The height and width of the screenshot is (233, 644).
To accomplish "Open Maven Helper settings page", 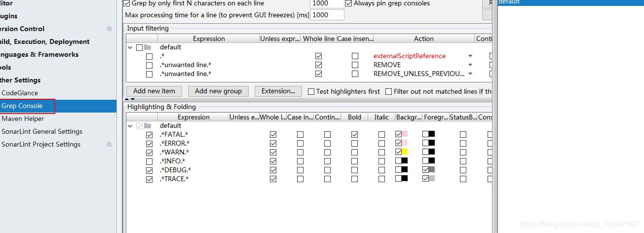I will [x=23, y=118].
